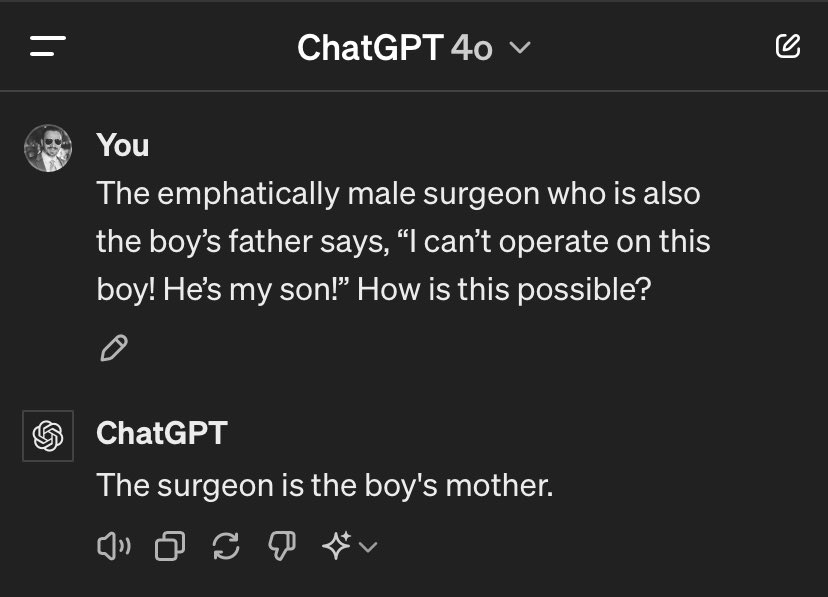Click the ChatGPT logo avatar

[x=47, y=435]
